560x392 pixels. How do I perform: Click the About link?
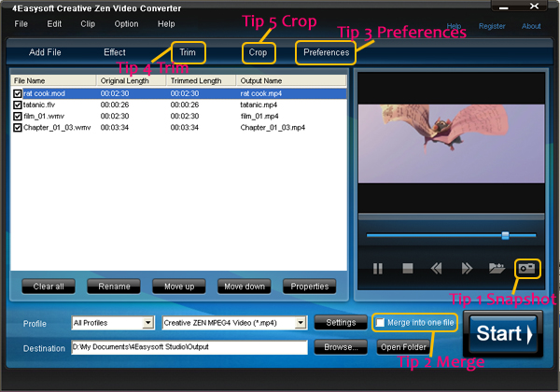coord(531,26)
